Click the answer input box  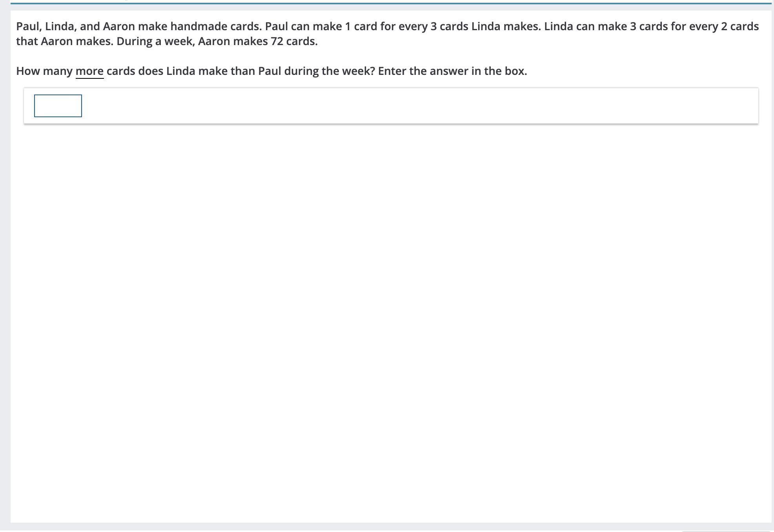pos(58,106)
